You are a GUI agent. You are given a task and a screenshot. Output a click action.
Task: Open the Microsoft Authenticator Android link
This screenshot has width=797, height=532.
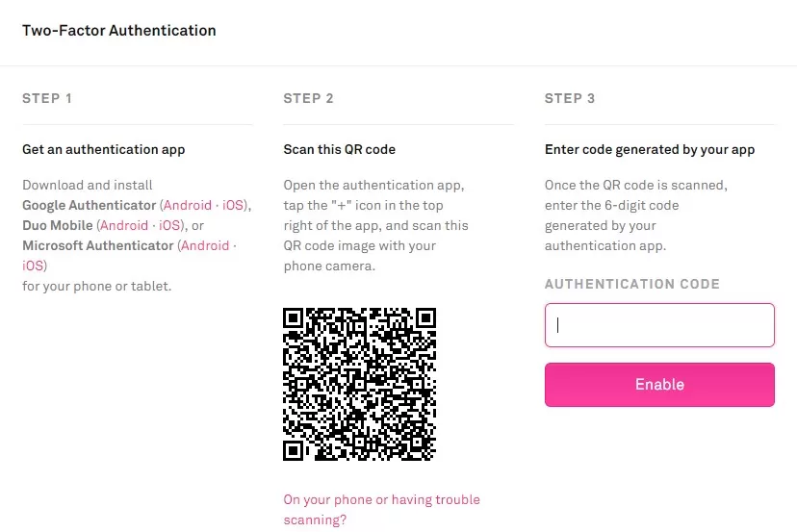point(205,245)
